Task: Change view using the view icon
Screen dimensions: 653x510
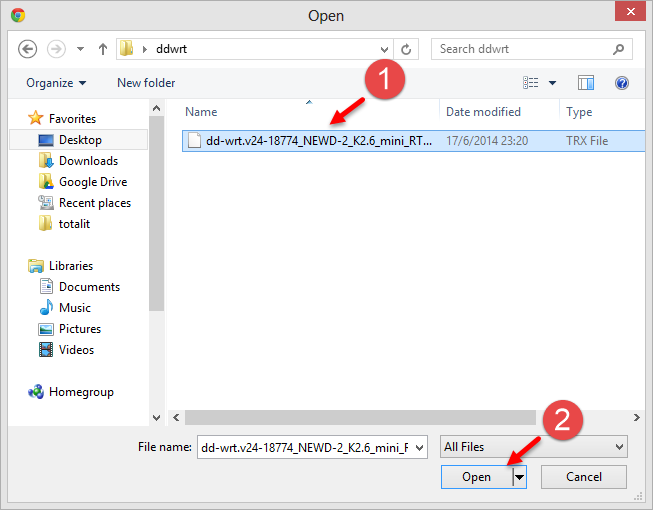Action: point(531,83)
